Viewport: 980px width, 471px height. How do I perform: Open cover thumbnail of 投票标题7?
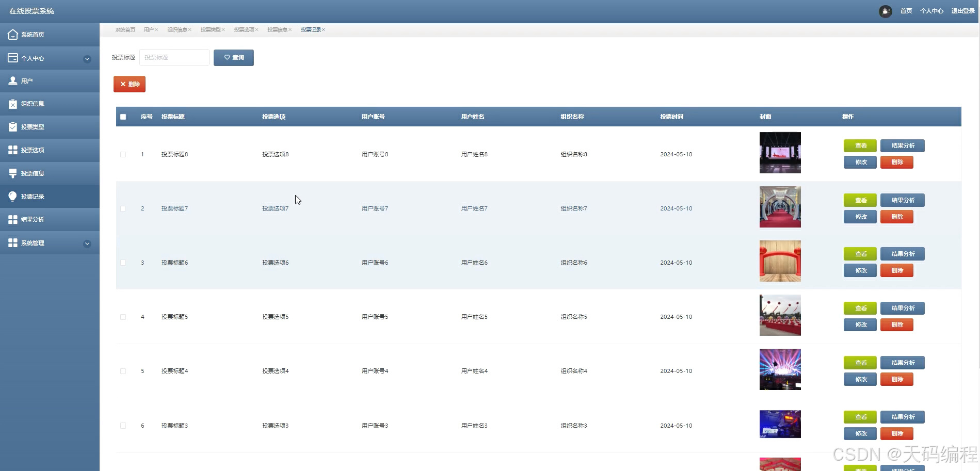coord(780,207)
